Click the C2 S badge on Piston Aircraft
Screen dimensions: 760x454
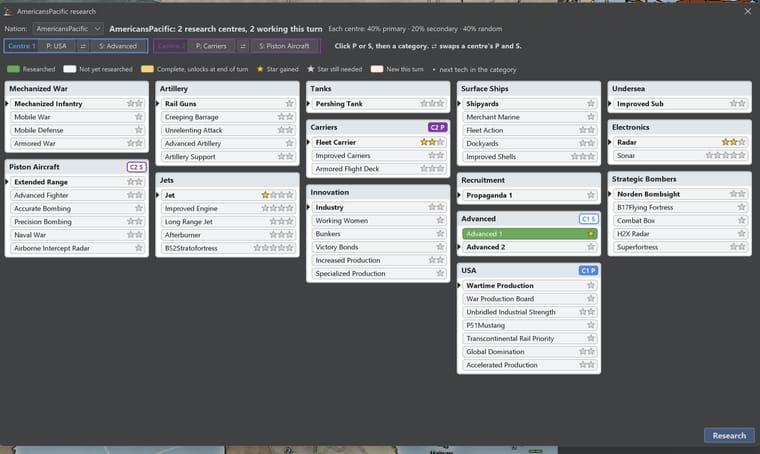pos(136,167)
